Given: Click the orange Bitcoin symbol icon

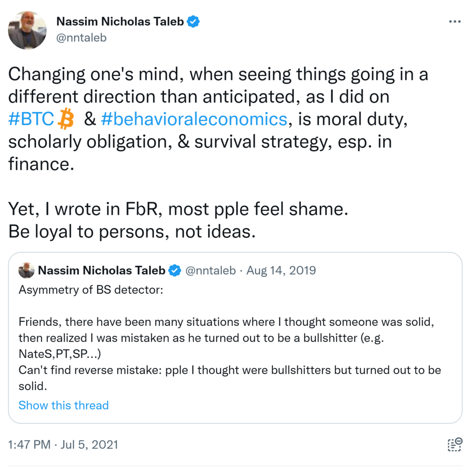Looking at the screenshot, I should 66,119.
